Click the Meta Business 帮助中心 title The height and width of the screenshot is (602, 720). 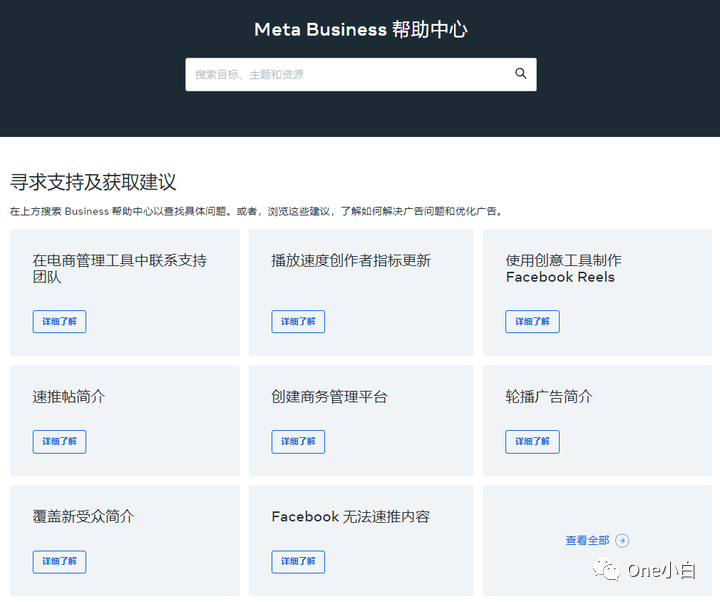360,30
